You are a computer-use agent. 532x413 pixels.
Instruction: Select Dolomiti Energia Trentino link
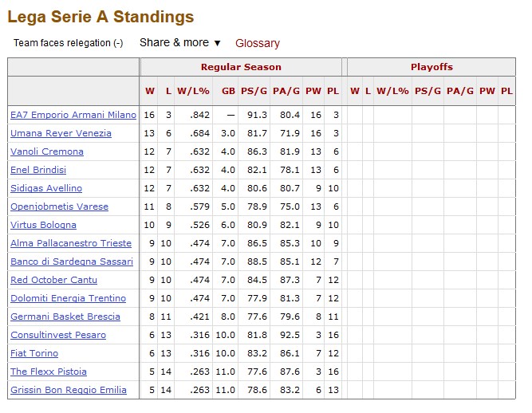click(x=69, y=298)
